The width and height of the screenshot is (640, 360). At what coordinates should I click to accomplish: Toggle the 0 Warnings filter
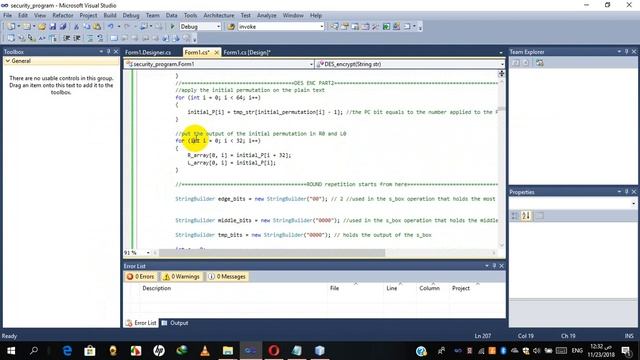(182, 277)
